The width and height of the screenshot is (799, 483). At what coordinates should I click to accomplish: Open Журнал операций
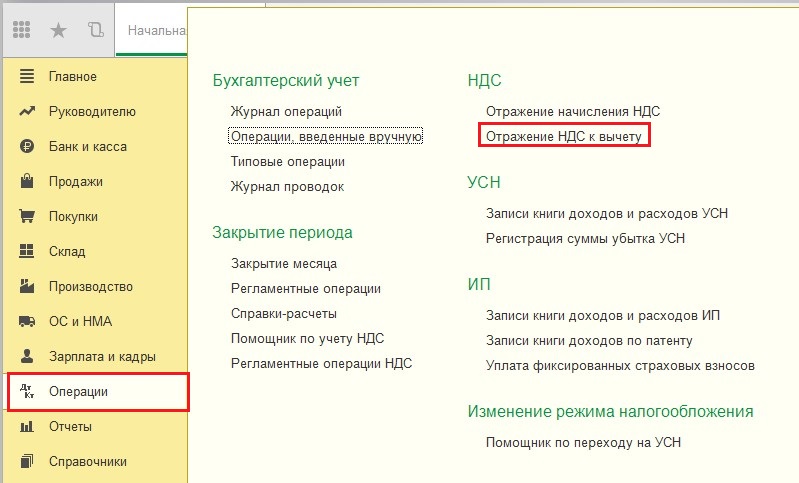[x=286, y=112]
